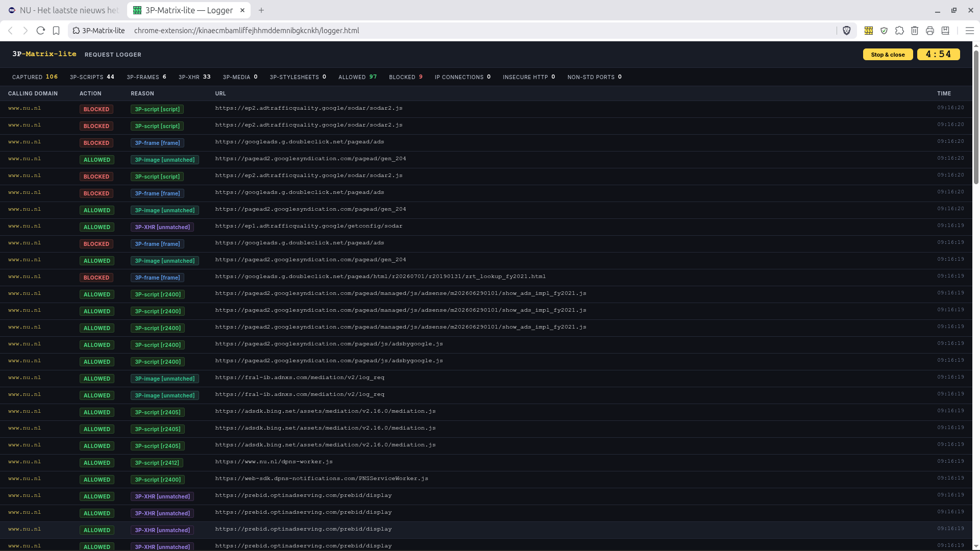Viewport: 980px width, 551px height.
Task: Click the 3P-STYLESHEETS 0 counter
Action: (x=298, y=77)
